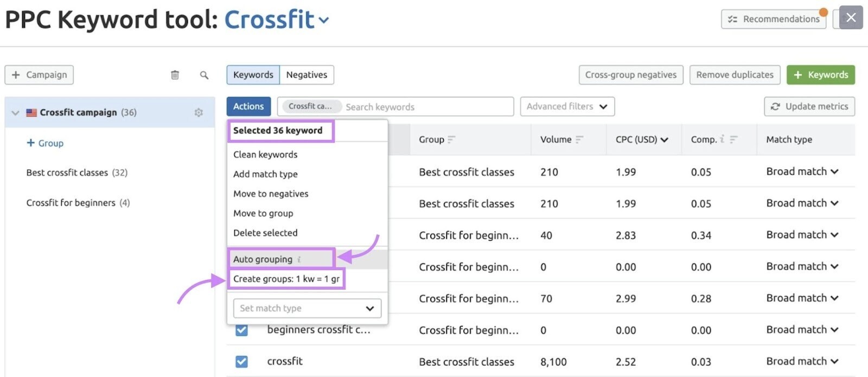This screenshot has width=868, height=377.
Task: Close the PPC Keyword tool overlay
Action: coord(851,17)
